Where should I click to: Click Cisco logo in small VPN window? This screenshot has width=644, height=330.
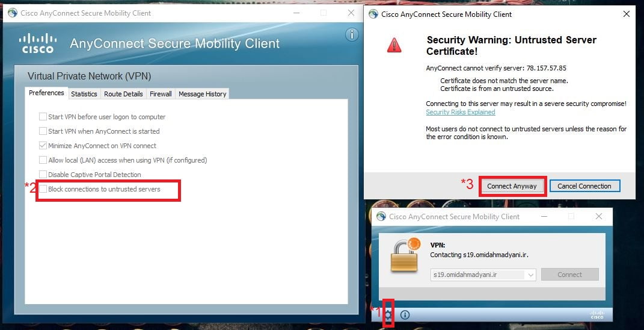coord(596,314)
